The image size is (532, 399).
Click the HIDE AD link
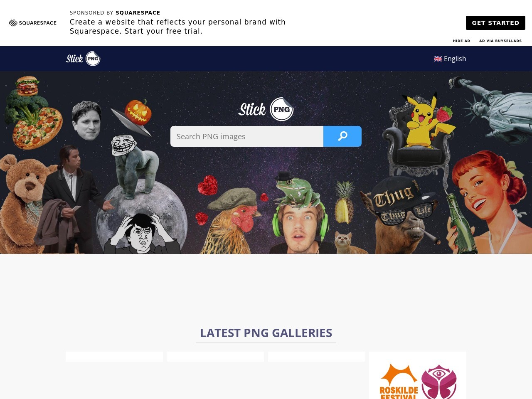click(461, 41)
